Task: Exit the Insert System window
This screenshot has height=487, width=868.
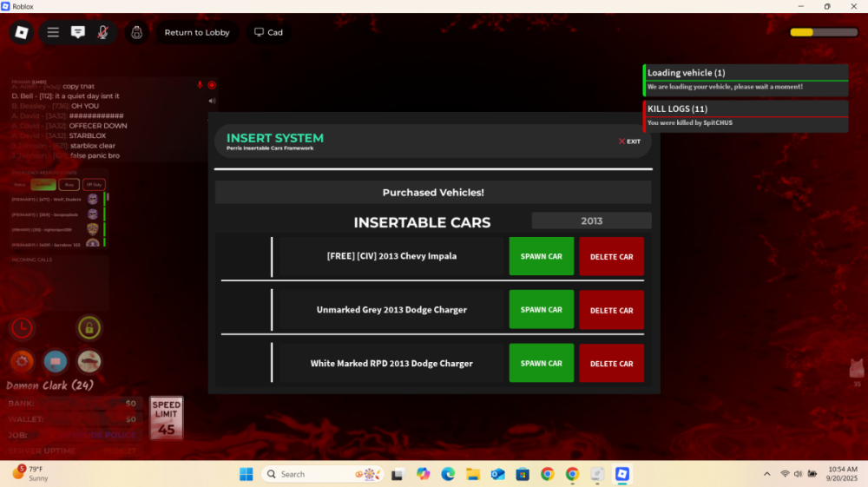Action: [x=629, y=141]
